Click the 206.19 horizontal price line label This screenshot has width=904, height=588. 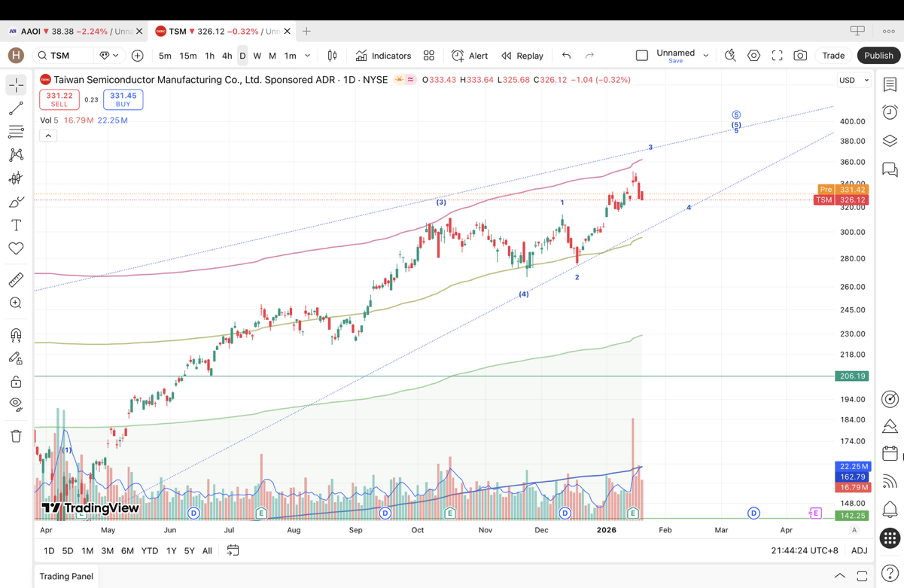(852, 376)
